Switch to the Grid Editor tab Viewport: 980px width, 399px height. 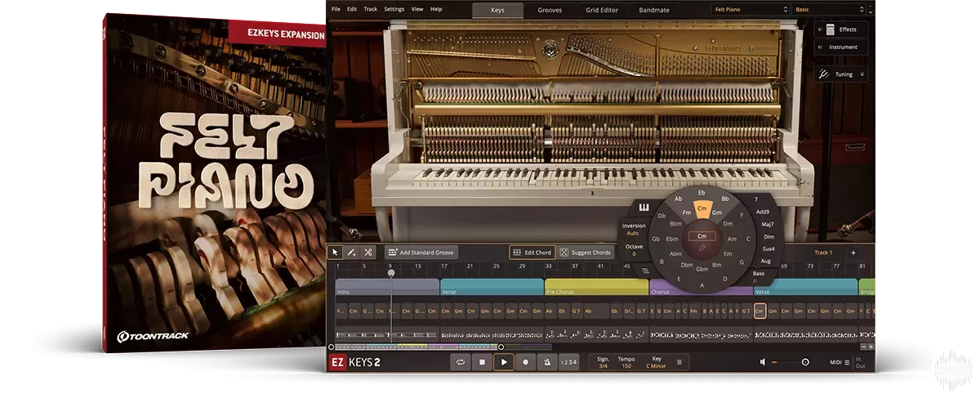click(603, 10)
